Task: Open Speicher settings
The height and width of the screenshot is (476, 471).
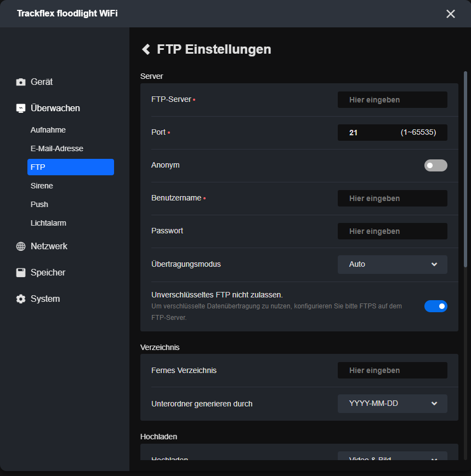Action: point(48,273)
